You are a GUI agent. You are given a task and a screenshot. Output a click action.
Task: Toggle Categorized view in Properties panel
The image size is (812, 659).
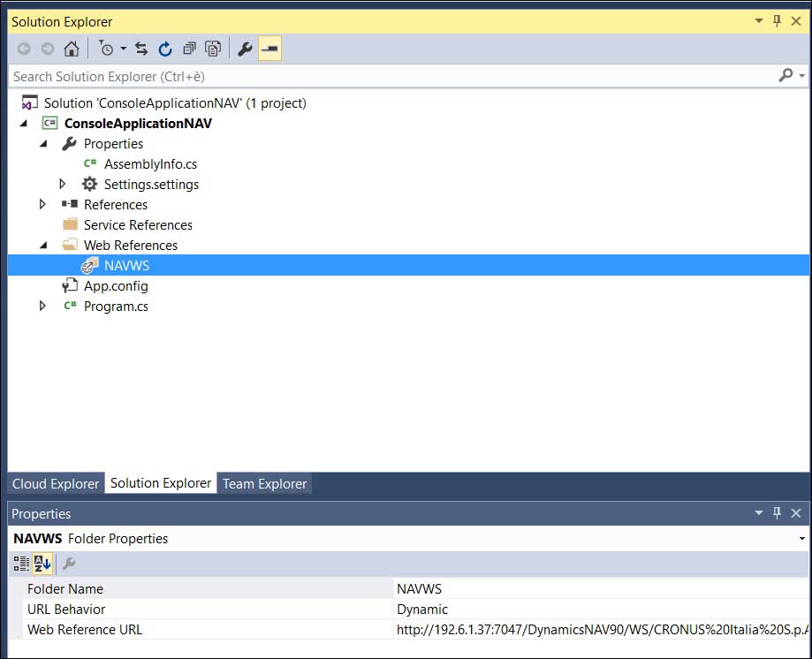point(21,563)
